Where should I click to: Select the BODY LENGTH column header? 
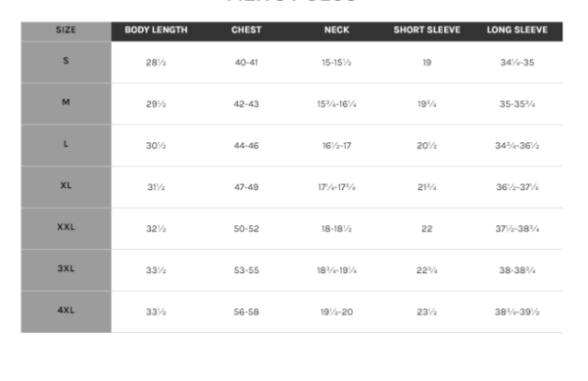[156, 30]
